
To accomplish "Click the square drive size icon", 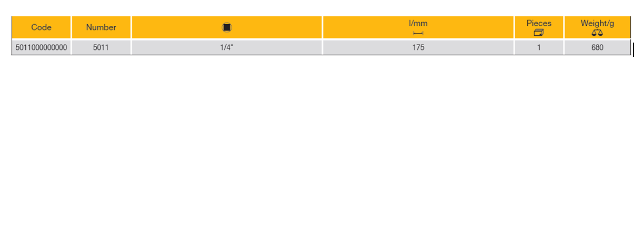I will [227, 28].
